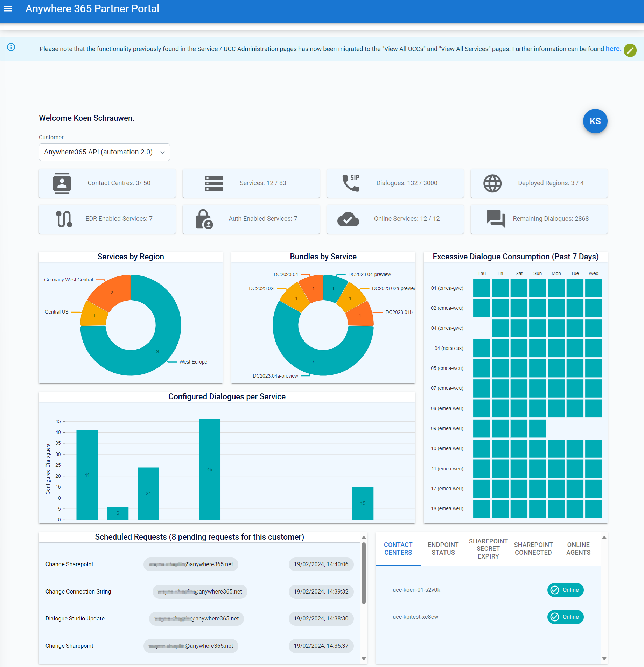This screenshot has width=644, height=667.
Task: Click the Remaining Dialogues chat icon
Action: 496,219
